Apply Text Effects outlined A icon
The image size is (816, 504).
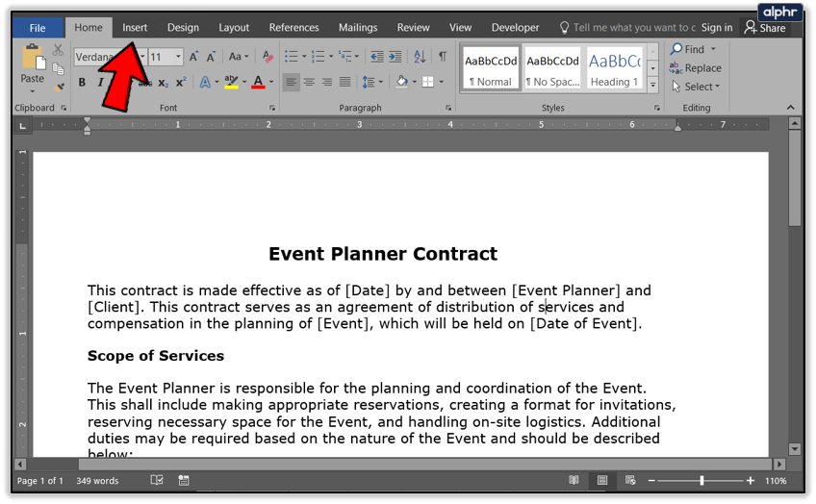(205, 82)
